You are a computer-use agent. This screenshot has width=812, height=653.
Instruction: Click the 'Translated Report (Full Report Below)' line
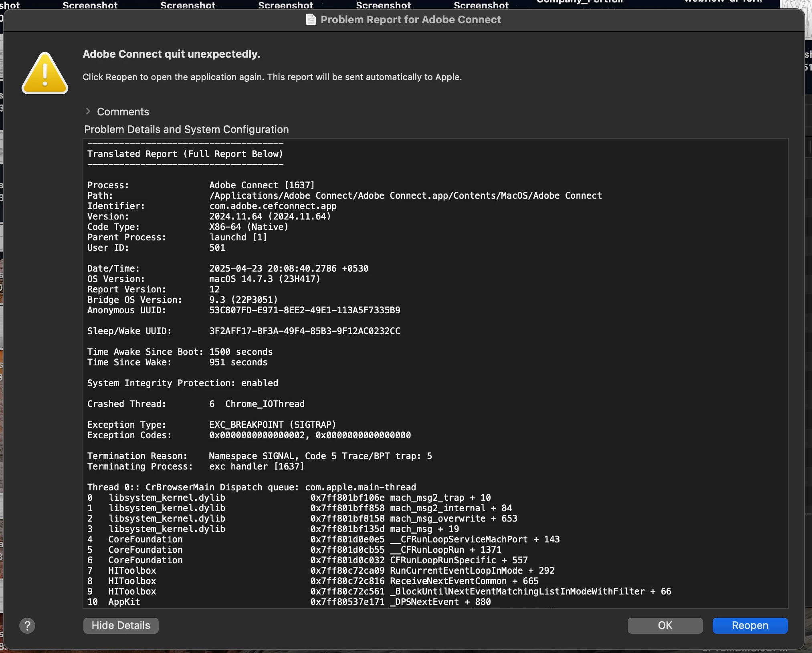185,154
